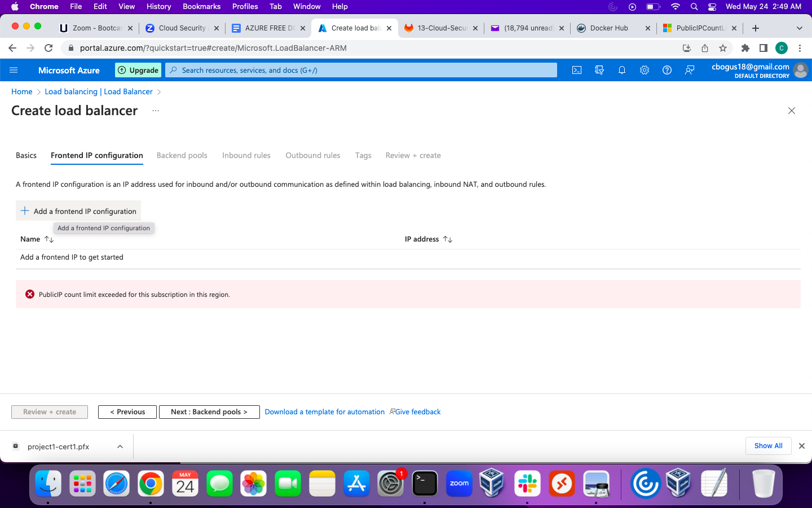The height and width of the screenshot is (508, 812).
Task: Click the browser address bar URL
Action: [213, 48]
